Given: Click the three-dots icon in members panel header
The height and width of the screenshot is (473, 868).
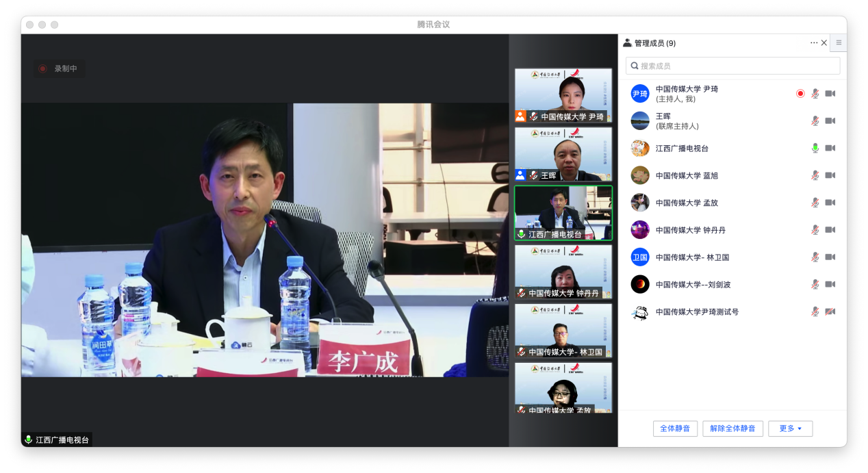Looking at the screenshot, I should click(813, 43).
